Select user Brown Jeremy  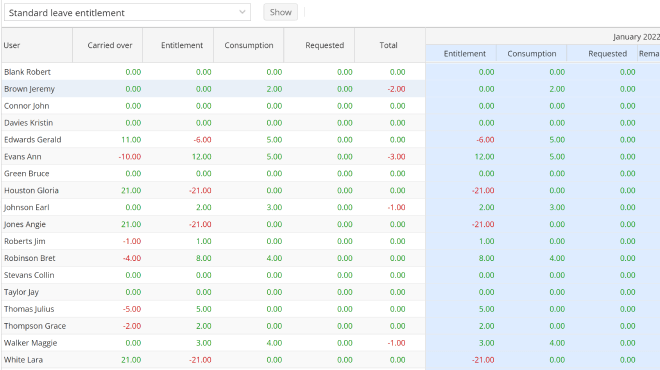click(29, 89)
